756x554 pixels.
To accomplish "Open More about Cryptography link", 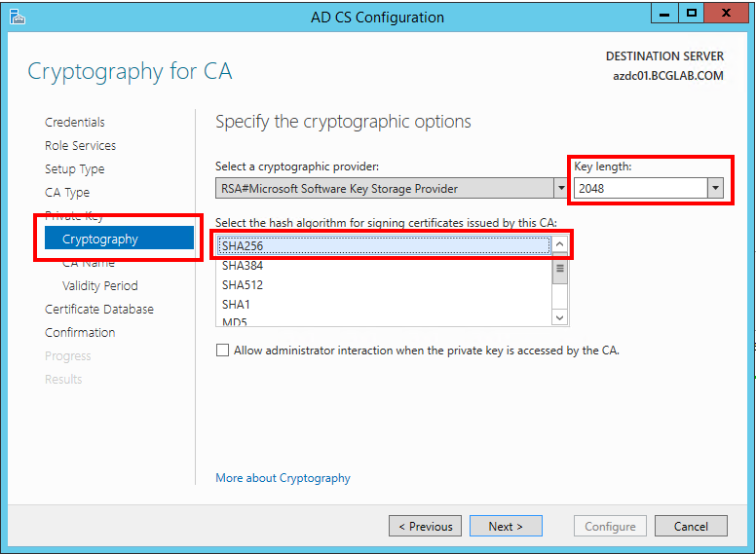I will [x=283, y=478].
